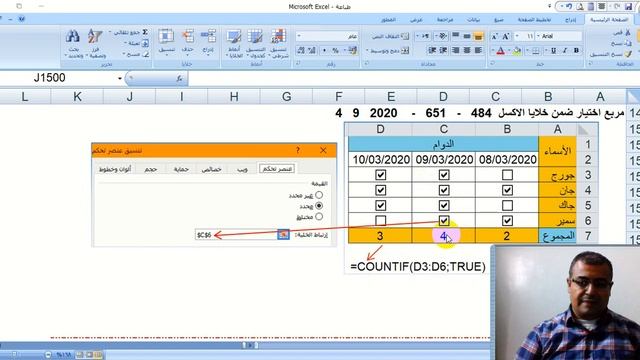Open the Sort & Filter menu
640x360 pixels.
click(96, 43)
